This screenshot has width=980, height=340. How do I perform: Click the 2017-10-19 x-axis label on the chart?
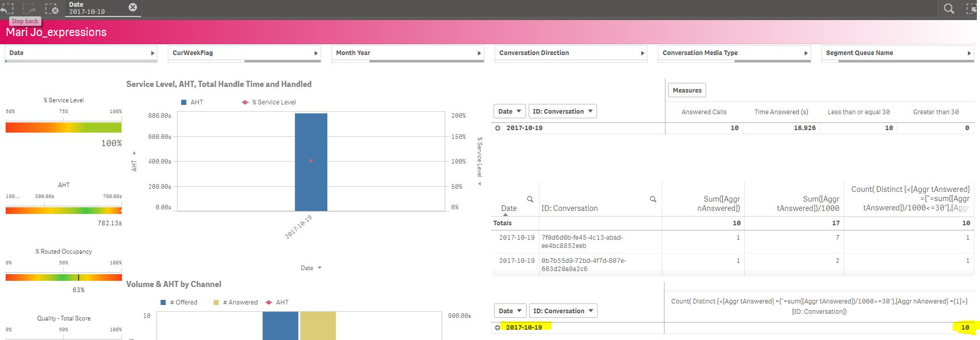(299, 227)
